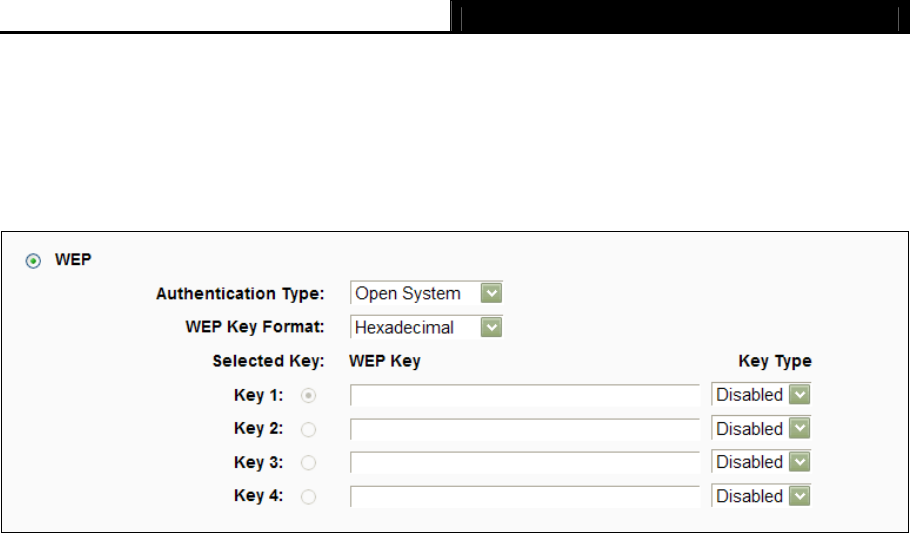Open the Key 3 Key Type dropdown

[761, 463]
